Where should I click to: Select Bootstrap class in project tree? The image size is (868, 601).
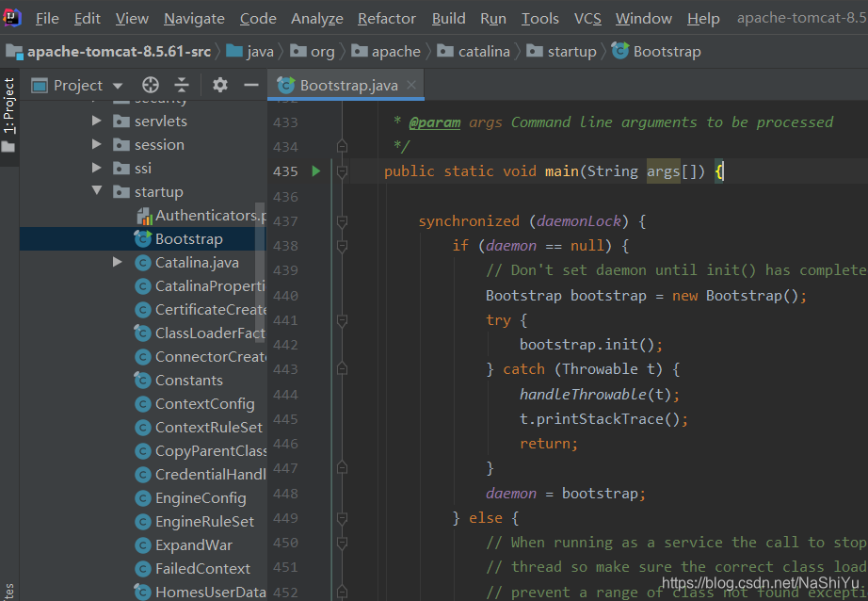(x=179, y=238)
